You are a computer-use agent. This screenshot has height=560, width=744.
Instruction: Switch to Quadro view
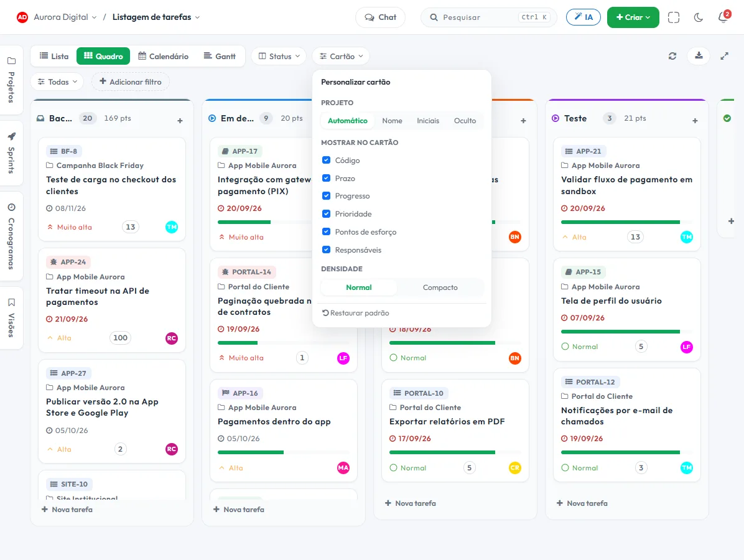click(103, 56)
